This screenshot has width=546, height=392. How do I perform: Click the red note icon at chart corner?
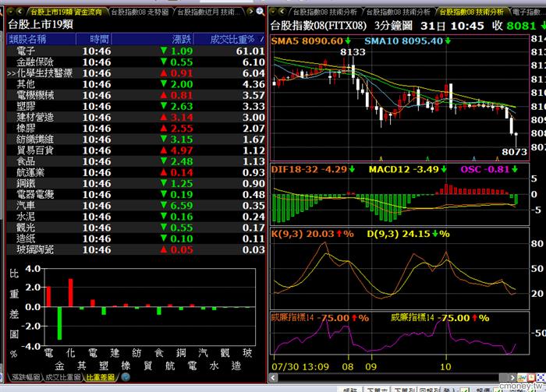531,377
